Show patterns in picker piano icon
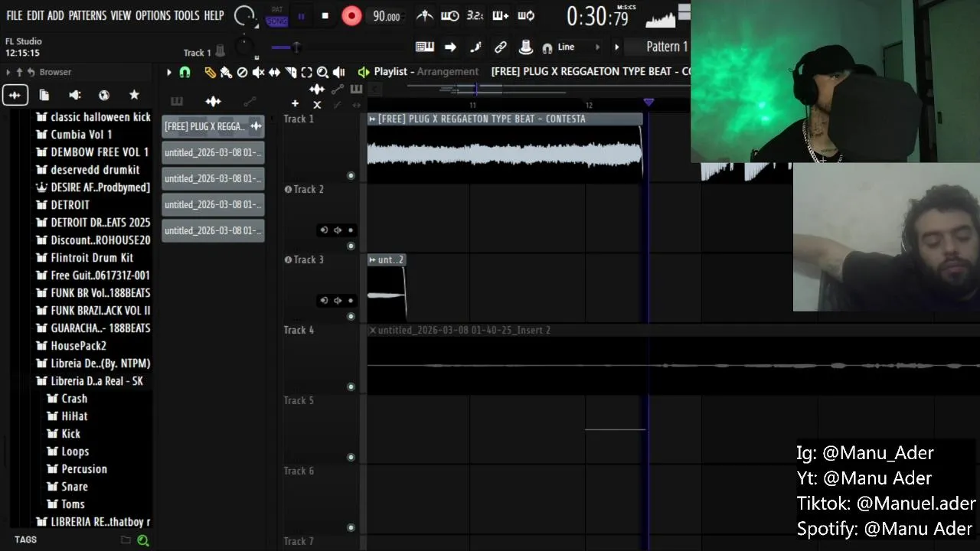Image resolution: width=980 pixels, height=551 pixels. click(x=177, y=101)
